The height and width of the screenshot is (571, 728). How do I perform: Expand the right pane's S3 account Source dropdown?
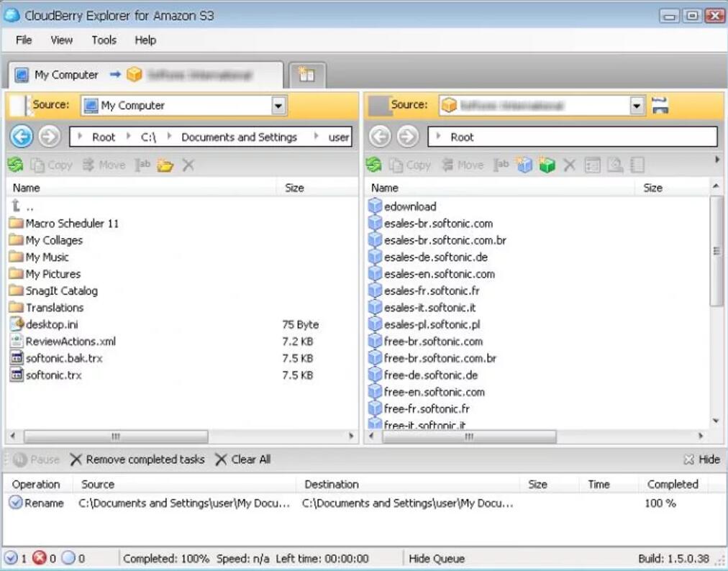(637, 106)
